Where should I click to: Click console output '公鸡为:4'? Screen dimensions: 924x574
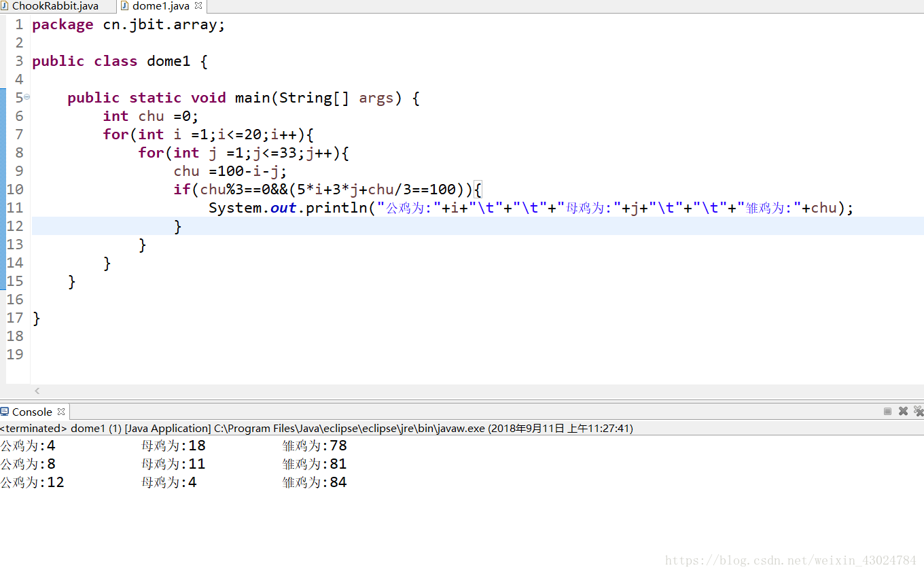pyautogui.click(x=28, y=446)
